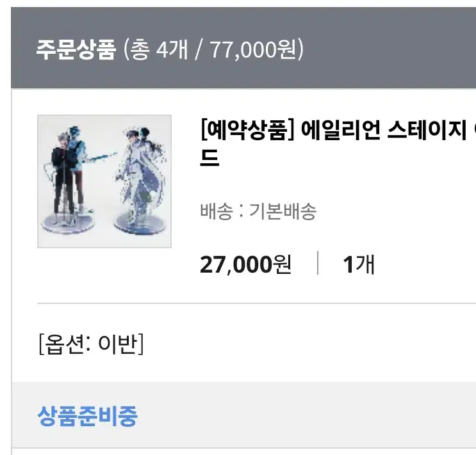Click the 스테이지 word in product name

[427, 130]
